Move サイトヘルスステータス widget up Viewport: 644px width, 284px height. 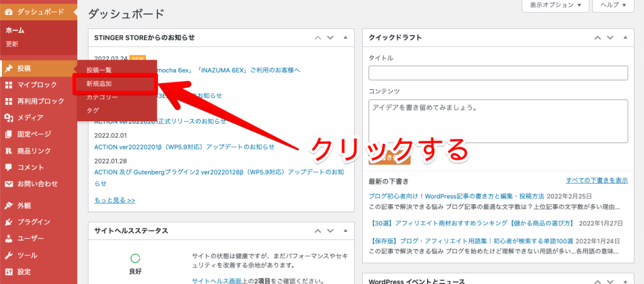point(318,231)
